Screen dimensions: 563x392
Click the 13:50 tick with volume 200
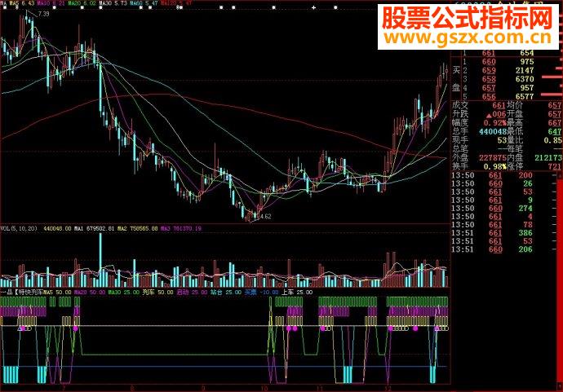pyautogui.click(x=492, y=175)
